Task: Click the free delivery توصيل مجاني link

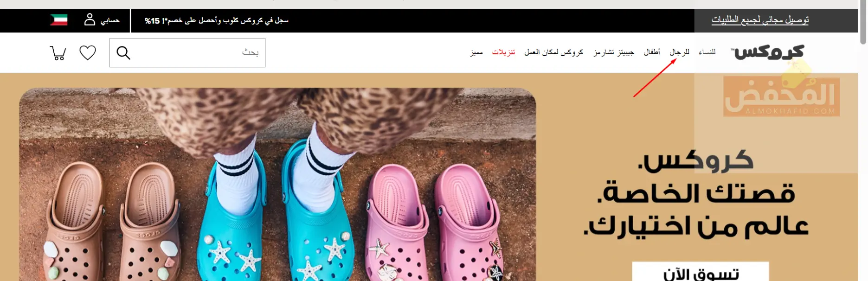Action: [760, 20]
